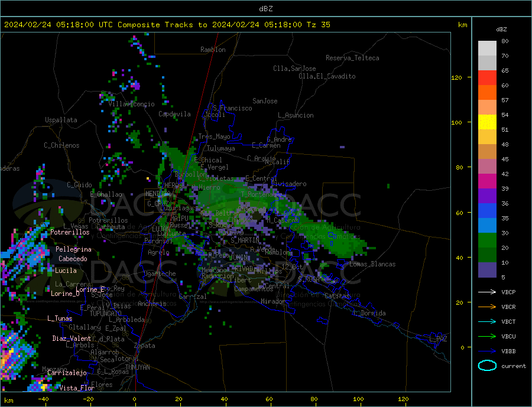Click the C_Guido map label
This screenshot has height=407, width=532.
click(x=79, y=185)
